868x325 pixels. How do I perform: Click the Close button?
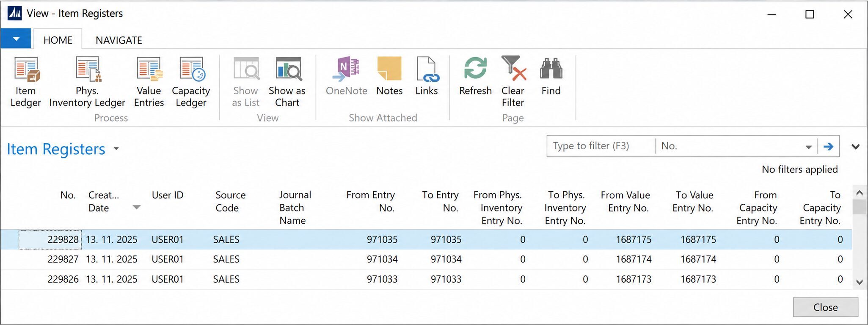click(x=825, y=307)
